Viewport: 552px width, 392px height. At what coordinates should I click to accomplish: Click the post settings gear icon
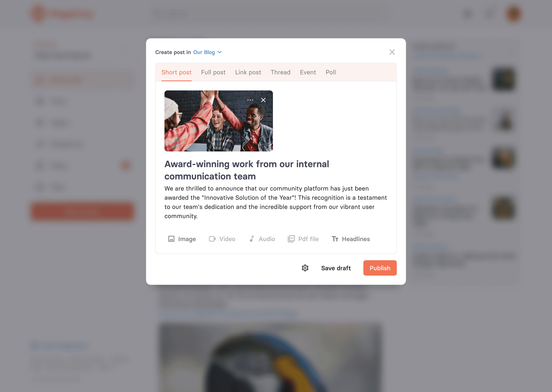[306, 268]
